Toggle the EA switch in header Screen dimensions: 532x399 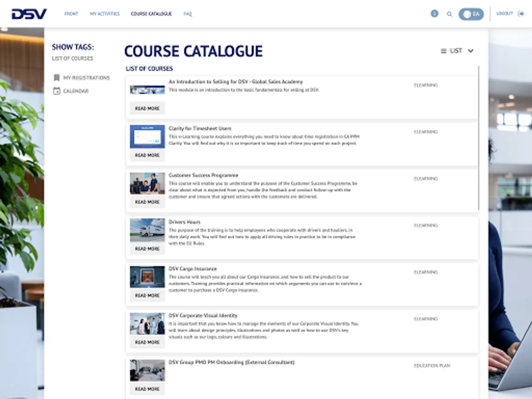click(x=471, y=14)
